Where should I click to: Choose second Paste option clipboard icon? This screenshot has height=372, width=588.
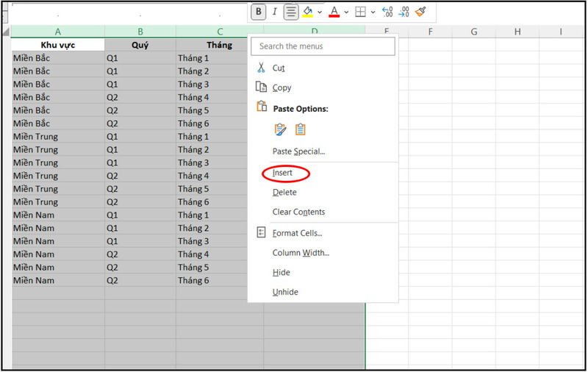[x=300, y=129]
